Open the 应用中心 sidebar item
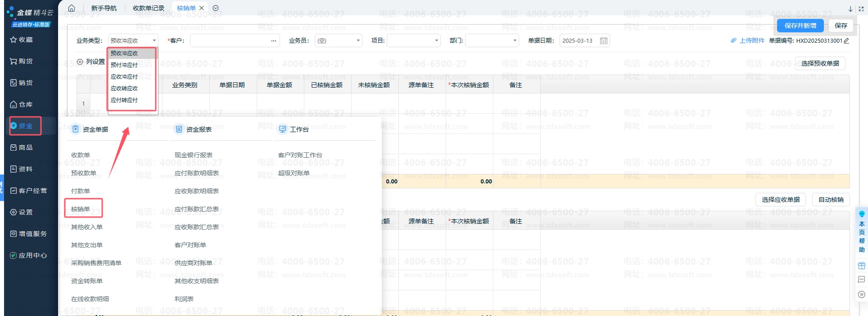The image size is (868, 316). pos(28,255)
